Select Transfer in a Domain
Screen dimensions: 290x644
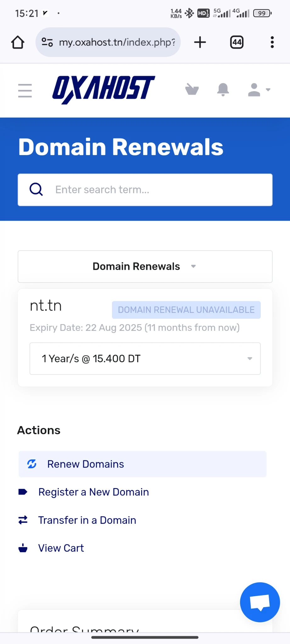tap(87, 520)
